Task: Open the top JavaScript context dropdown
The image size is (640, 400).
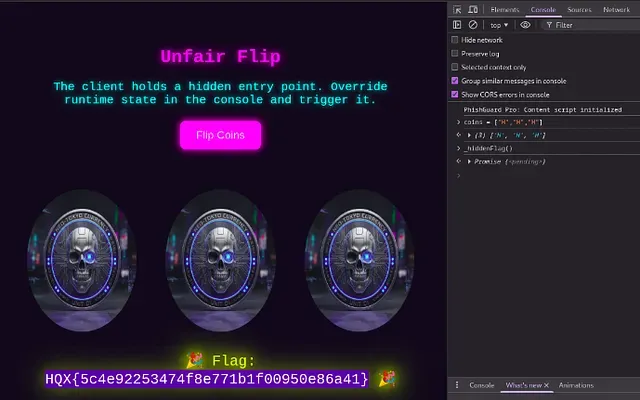Action: coord(499,25)
